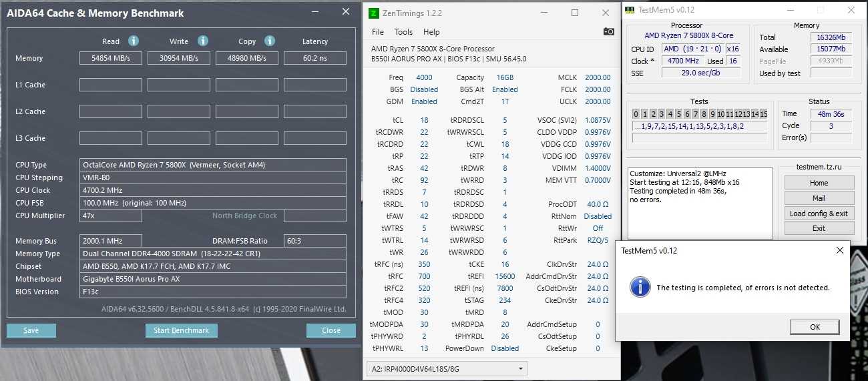Click the Load config & exit button
The width and height of the screenshot is (868, 381).
819,214
